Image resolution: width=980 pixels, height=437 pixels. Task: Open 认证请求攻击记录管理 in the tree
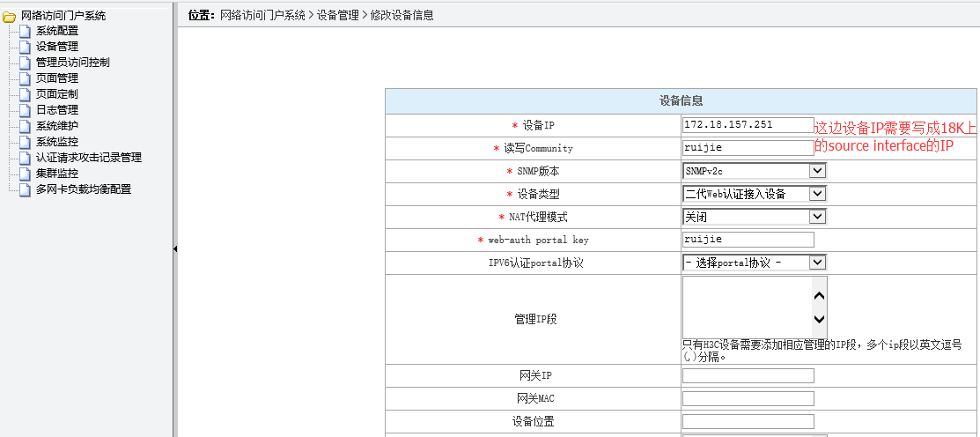[x=89, y=158]
